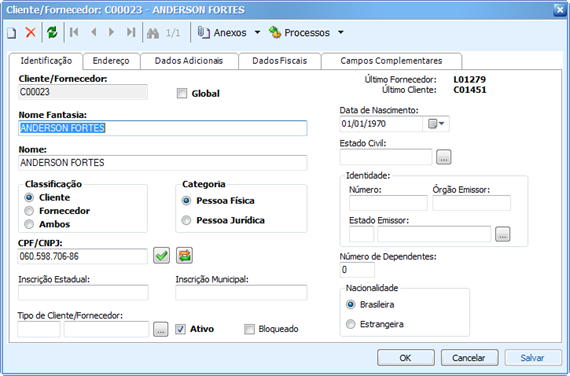Click the Estado Emissor description field
Screen dimensions: 570x376
point(434,234)
